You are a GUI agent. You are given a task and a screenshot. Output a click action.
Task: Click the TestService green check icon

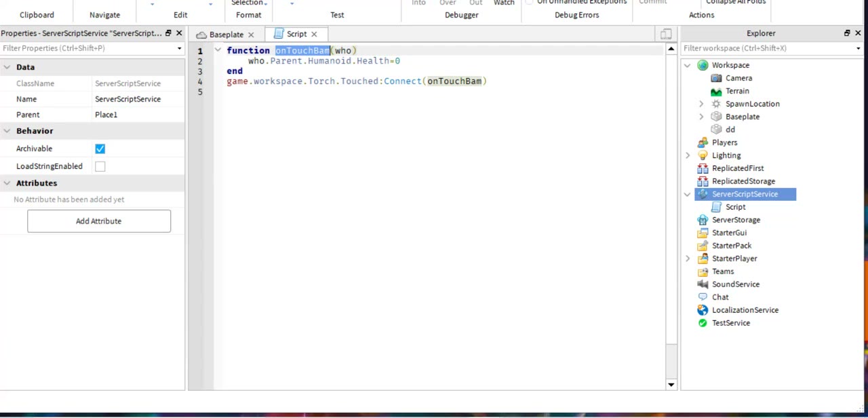click(703, 323)
